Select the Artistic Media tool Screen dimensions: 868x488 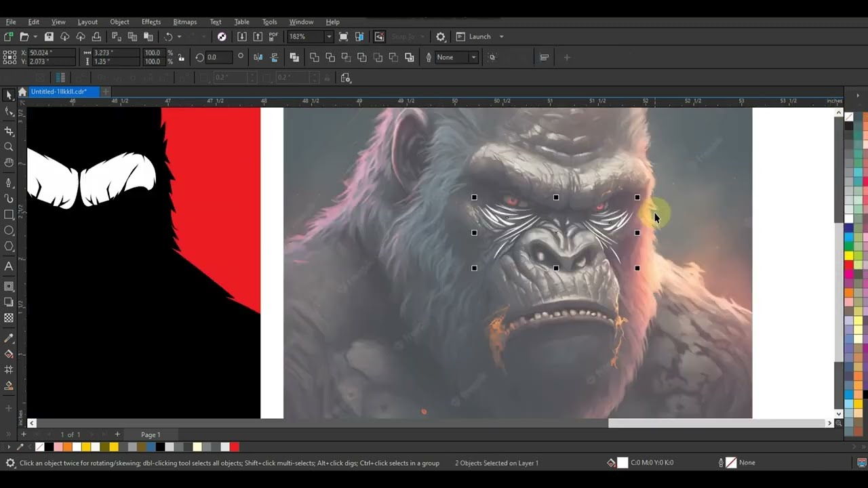(x=9, y=199)
